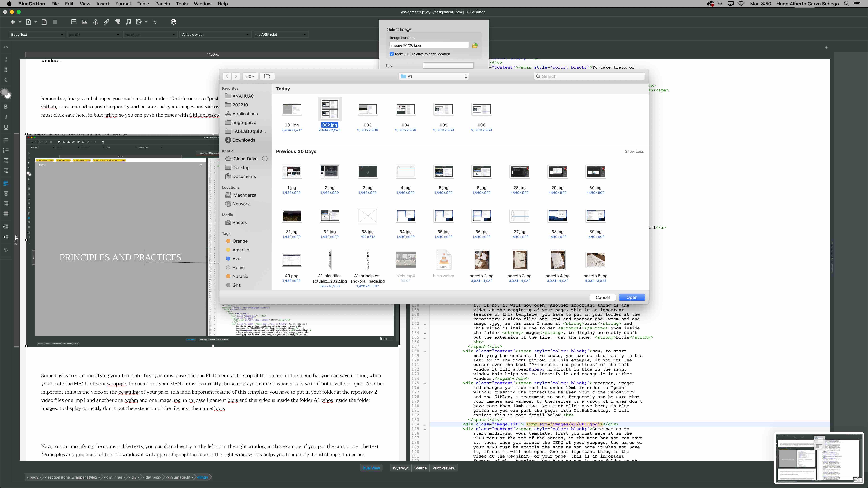868x488 pixels.
Task: Expand the Variable width font dropdown
Action: click(215, 34)
